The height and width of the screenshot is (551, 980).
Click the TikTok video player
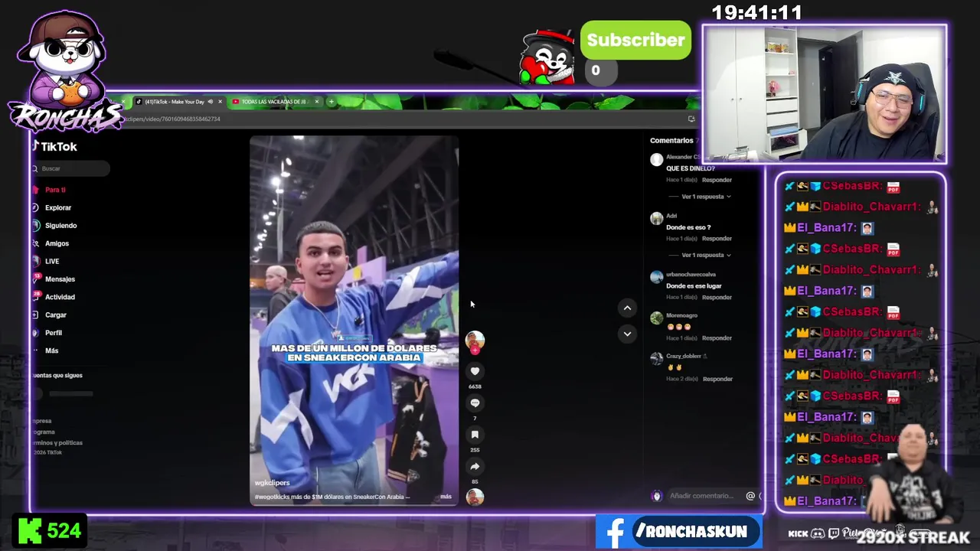(354, 321)
